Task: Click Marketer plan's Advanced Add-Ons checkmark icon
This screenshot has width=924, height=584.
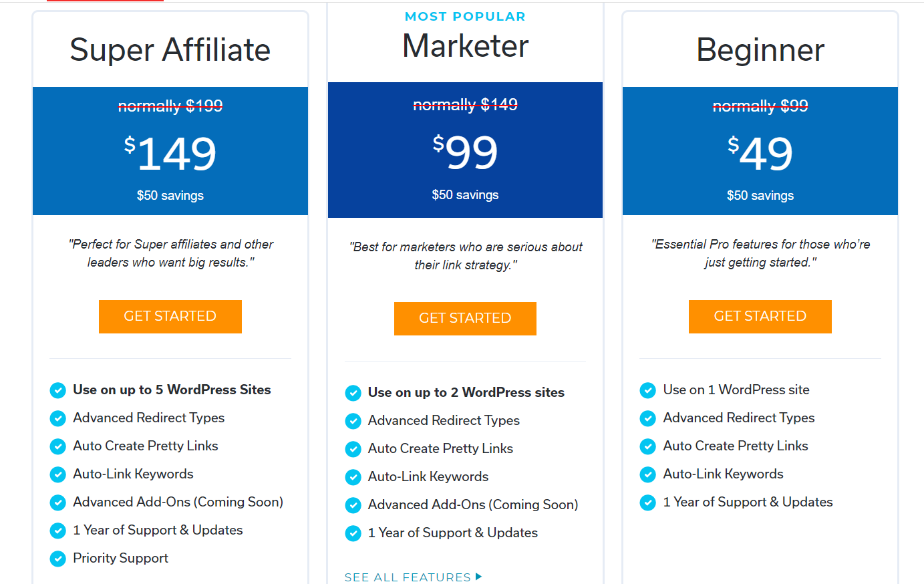Action: click(353, 505)
